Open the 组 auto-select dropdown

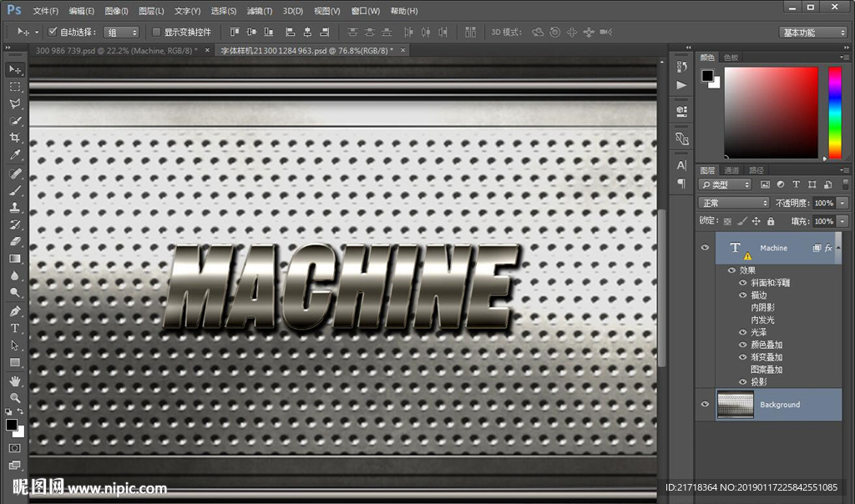pos(121,33)
